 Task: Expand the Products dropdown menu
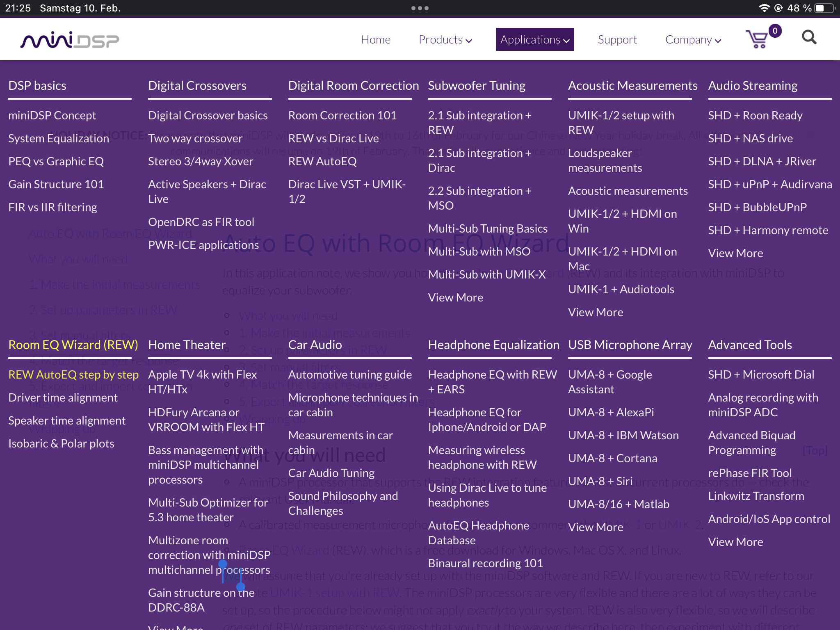445,39
